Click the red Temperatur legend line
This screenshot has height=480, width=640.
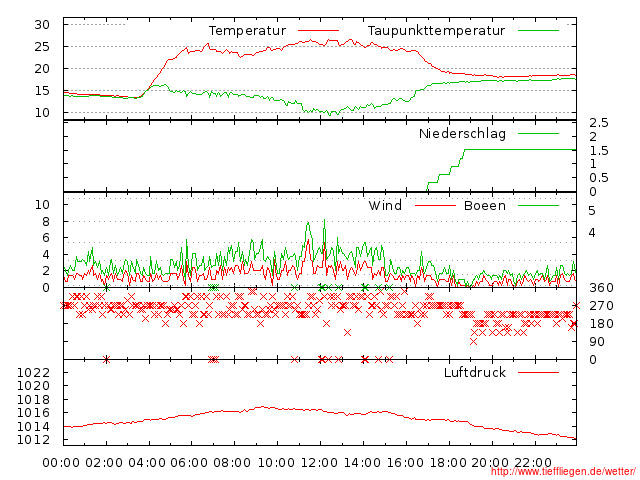pyautogui.click(x=318, y=31)
